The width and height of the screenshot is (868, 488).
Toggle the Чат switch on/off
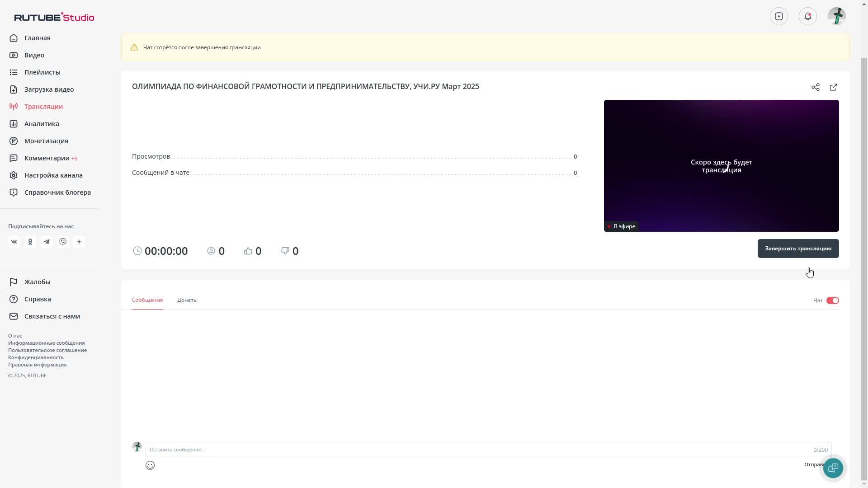pyautogui.click(x=833, y=300)
